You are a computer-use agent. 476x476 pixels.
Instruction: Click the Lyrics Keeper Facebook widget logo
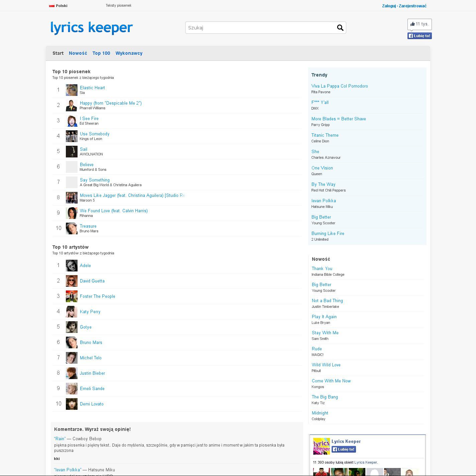(321, 446)
